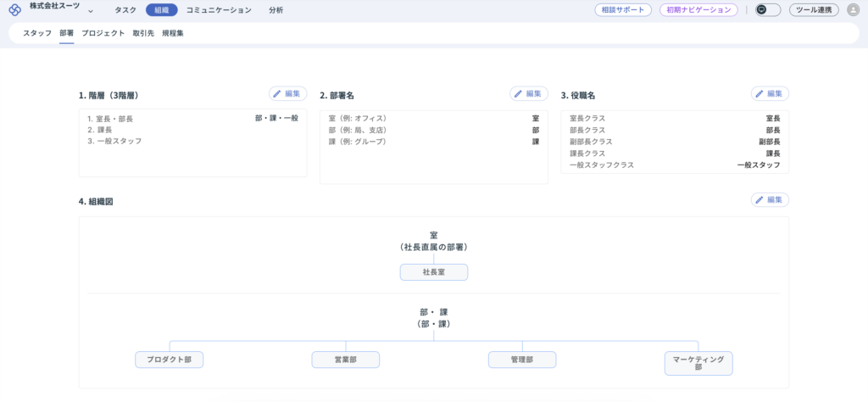This screenshot has width=868, height=402.
Task: Click the 1. 室長・部長 row
Action: (x=110, y=119)
